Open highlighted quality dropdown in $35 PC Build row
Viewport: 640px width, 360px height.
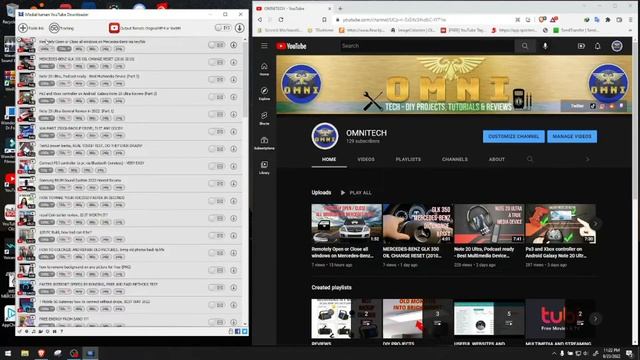pyautogui.click(x=47, y=240)
